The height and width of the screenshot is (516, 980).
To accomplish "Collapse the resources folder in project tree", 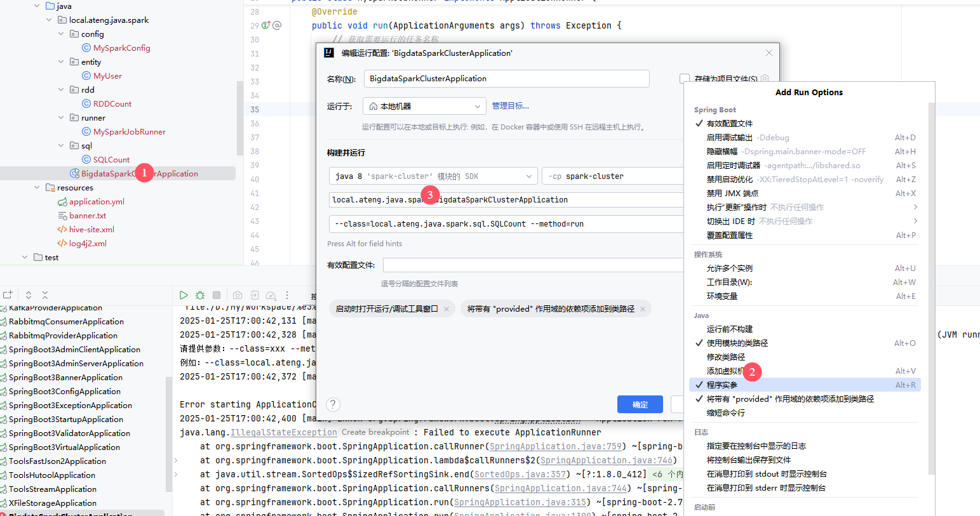I will 37,188.
